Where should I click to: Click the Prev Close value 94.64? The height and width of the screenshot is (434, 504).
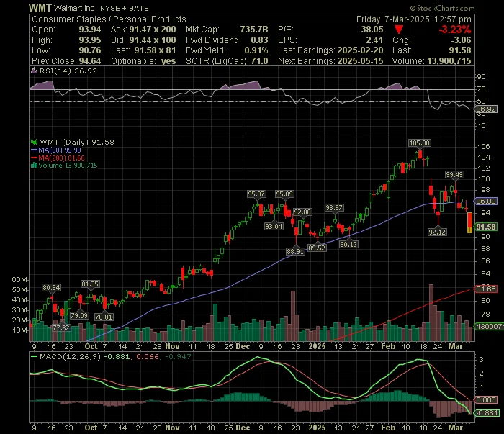pos(90,61)
